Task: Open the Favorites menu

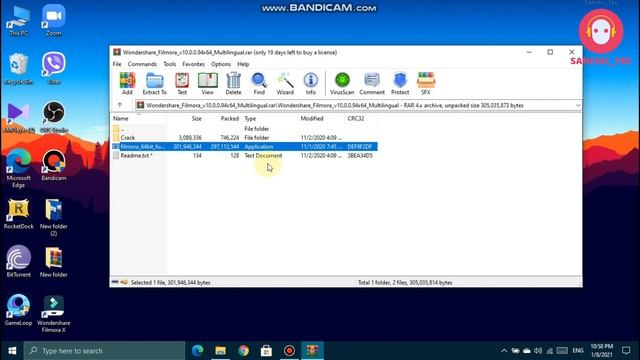Action: click(x=193, y=64)
